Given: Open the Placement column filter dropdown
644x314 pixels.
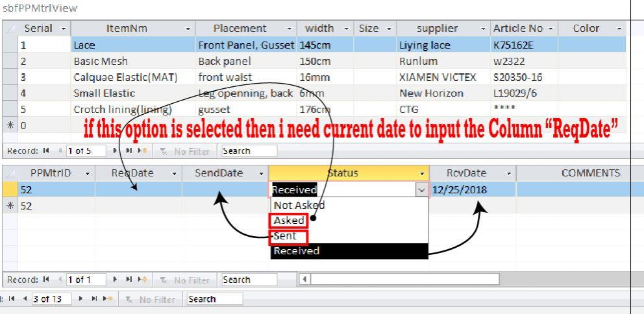Looking at the screenshot, I should point(289,29).
